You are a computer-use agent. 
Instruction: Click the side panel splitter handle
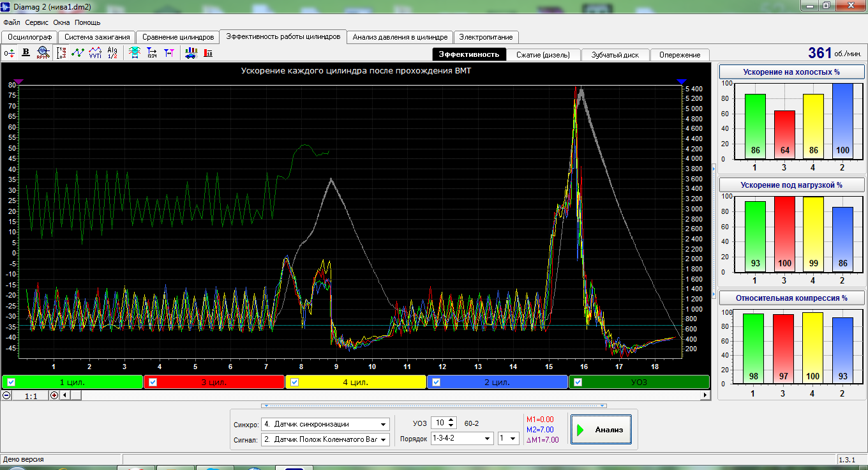point(714,230)
